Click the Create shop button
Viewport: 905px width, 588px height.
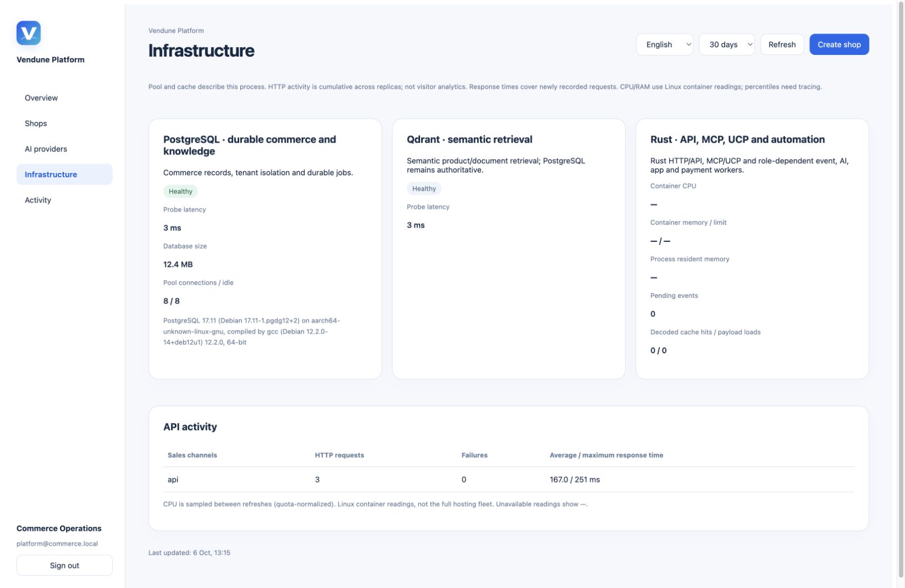(x=839, y=44)
